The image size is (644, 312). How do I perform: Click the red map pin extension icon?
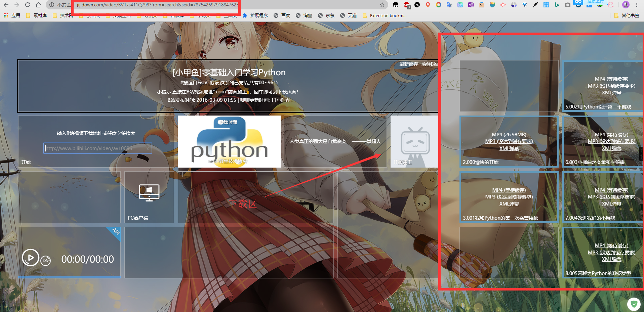pyautogui.click(x=428, y=5)
